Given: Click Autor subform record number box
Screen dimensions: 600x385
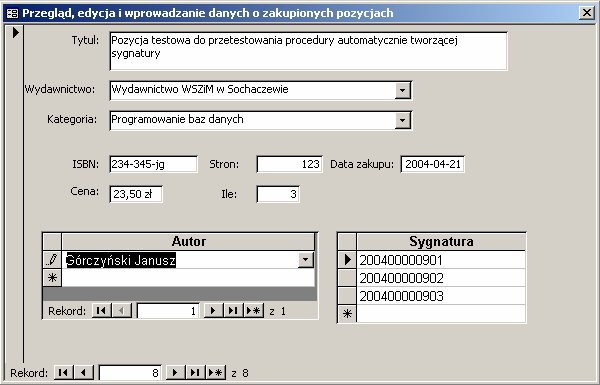Looking at the screenshot, I should pyautogui.click(x=168, y=311).
